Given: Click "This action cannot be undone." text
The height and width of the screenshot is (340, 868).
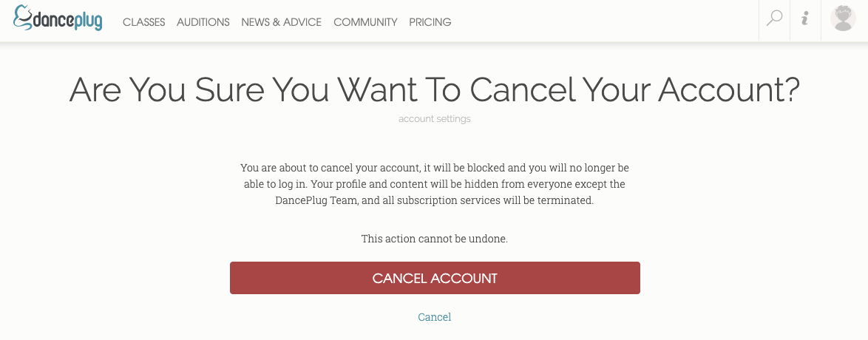Looking at the screenshot, I should [434, 239].
